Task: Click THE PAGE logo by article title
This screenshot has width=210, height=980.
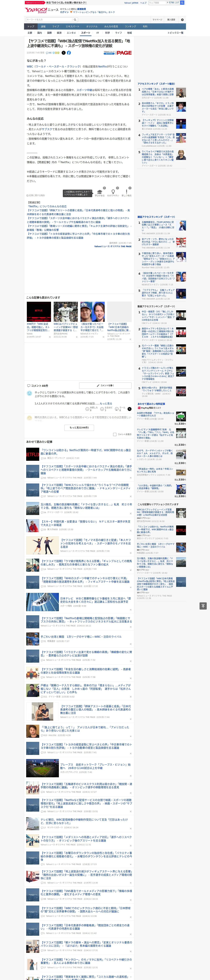Action: pos(124,53)
